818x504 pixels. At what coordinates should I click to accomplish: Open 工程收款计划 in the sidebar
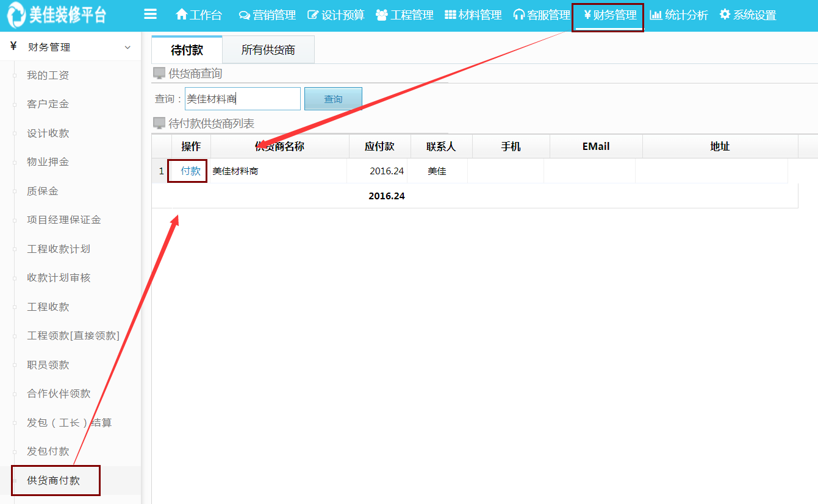(59, 249)
